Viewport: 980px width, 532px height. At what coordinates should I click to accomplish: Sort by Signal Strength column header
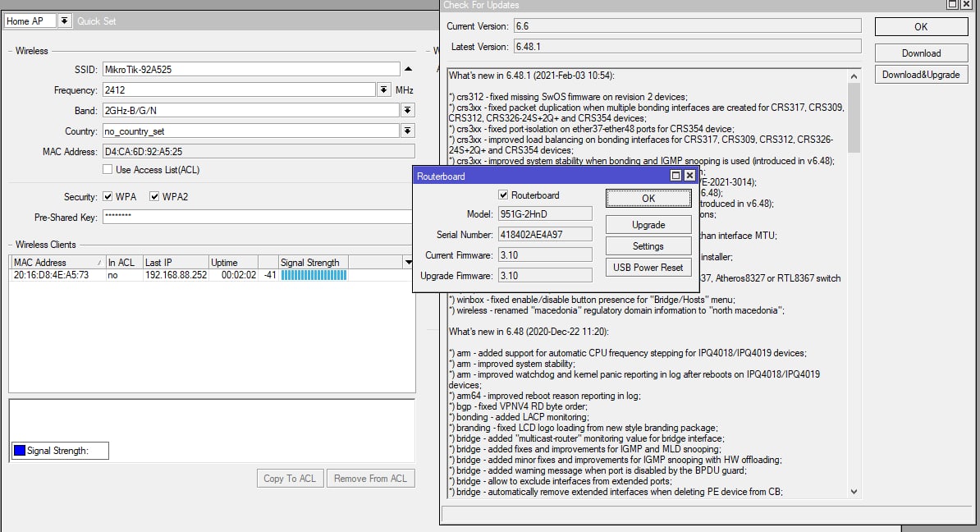(x=314, y=263)
